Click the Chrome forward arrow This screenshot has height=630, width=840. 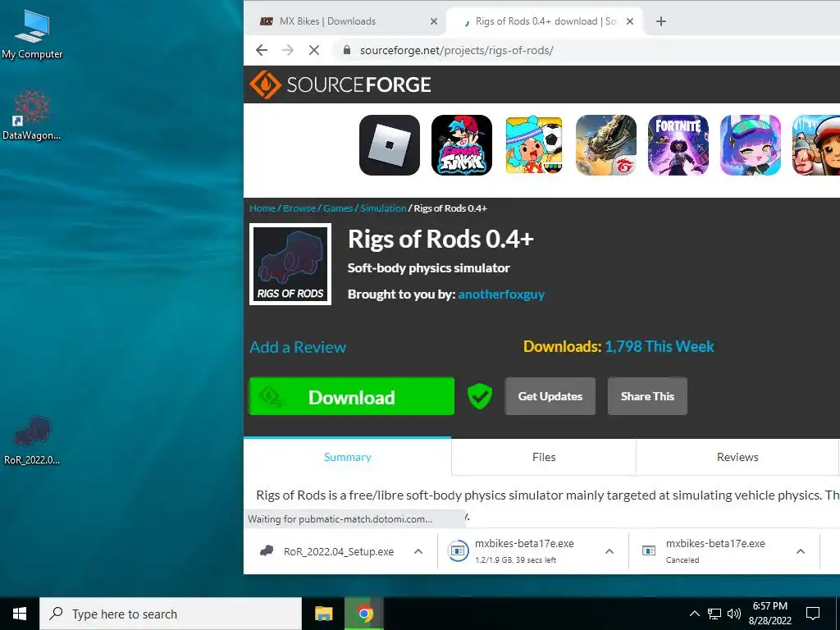(x=288, y=50)
